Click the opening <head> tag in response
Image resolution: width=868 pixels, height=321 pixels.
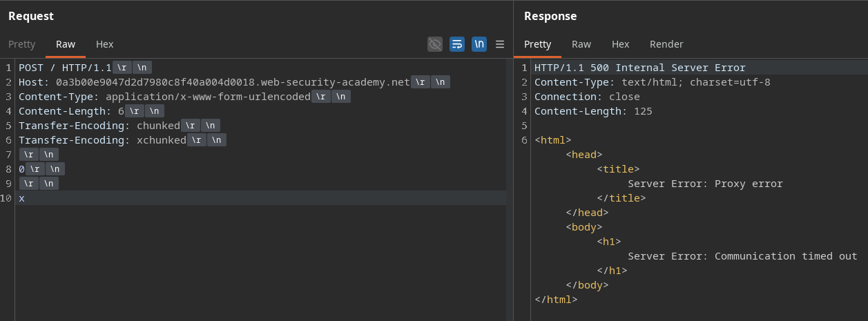(584, 155)
